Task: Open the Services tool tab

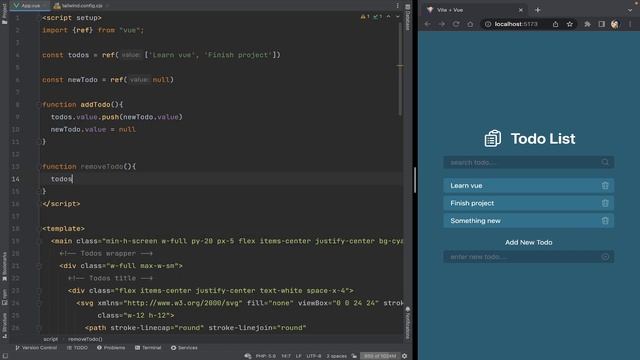Action: coord(184,348)
